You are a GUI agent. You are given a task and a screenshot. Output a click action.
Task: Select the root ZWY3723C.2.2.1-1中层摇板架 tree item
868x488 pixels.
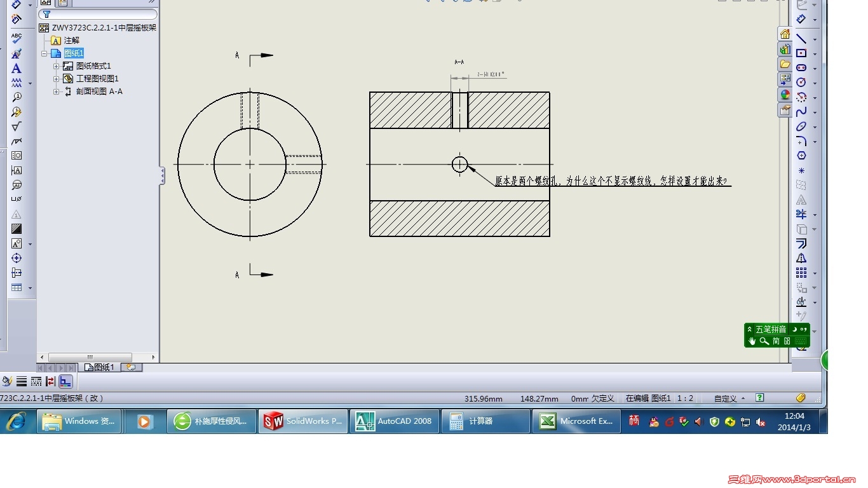point(98,28)
